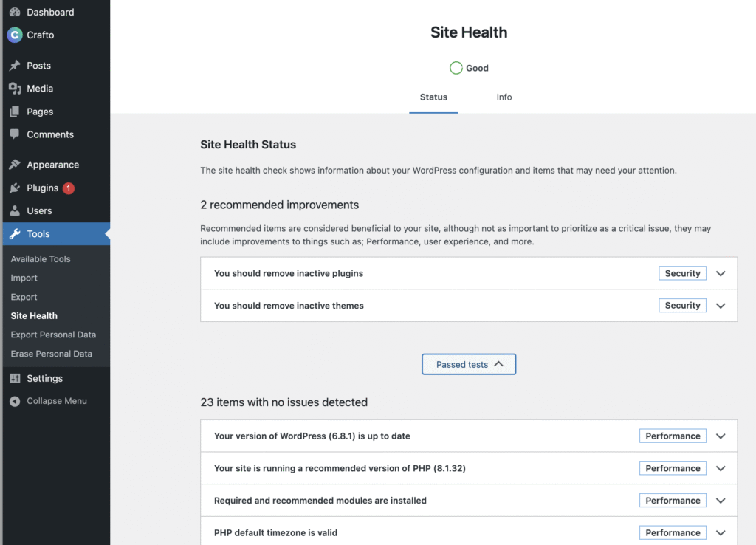Click the Media icon in sidebar
The height and width of the screenshot is (545, 756).
[15, 89]
